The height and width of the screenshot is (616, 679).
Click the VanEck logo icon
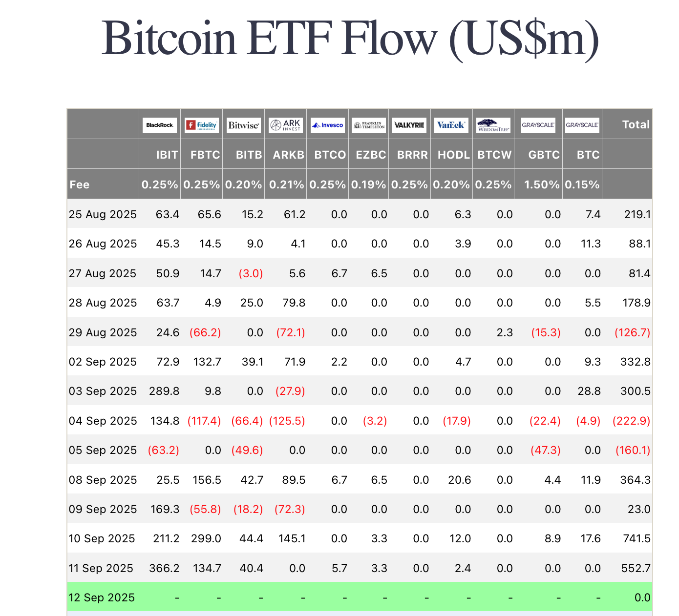451,125
